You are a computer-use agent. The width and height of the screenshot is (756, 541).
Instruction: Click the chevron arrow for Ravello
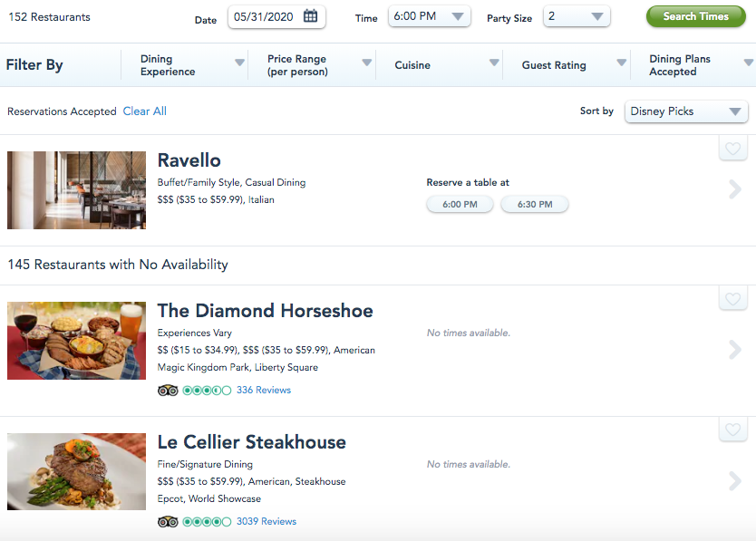pyautogui.click(x=735, y=189)
